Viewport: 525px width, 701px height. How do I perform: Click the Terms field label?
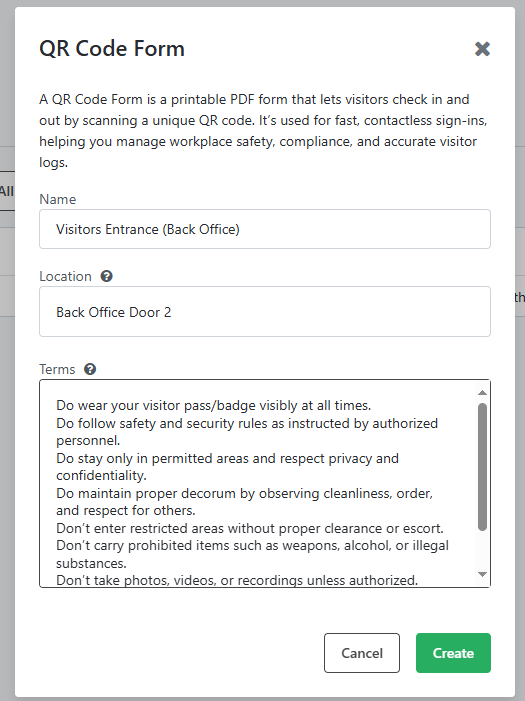point(57,369)
